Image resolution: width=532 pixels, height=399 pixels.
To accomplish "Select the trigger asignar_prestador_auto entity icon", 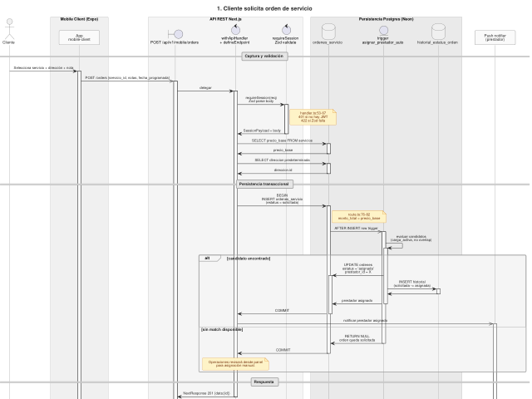I will pos(383,31).
